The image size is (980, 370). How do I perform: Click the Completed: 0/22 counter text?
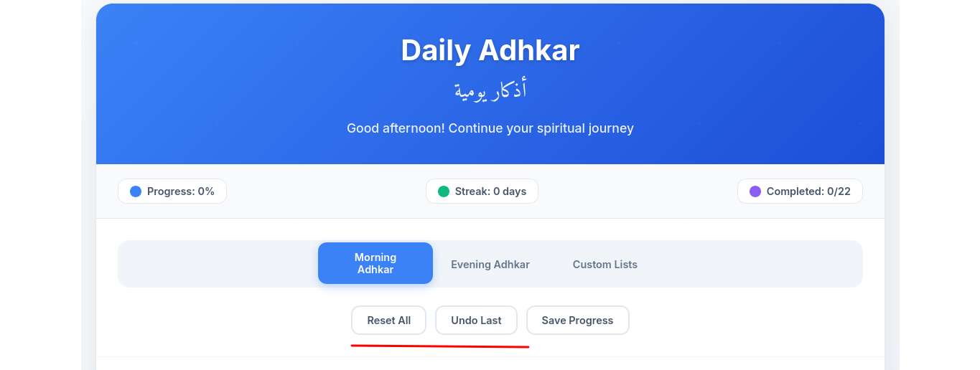point(808,191)
